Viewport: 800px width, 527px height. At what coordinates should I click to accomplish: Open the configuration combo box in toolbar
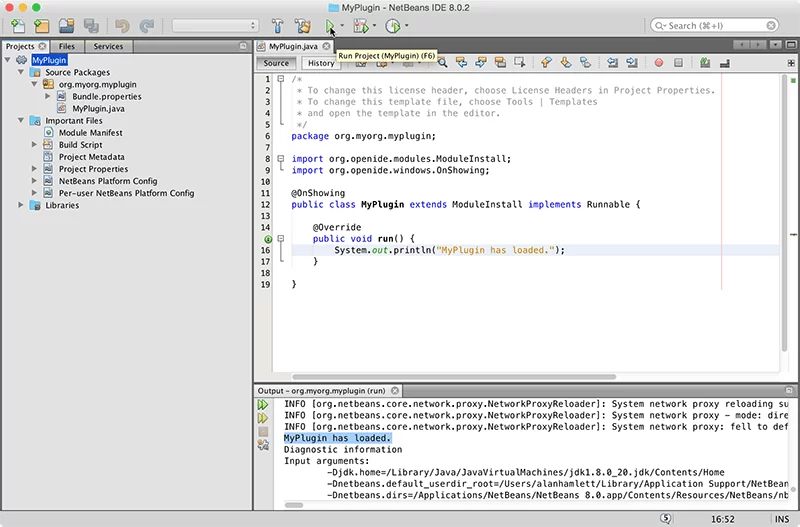[215, 26]
